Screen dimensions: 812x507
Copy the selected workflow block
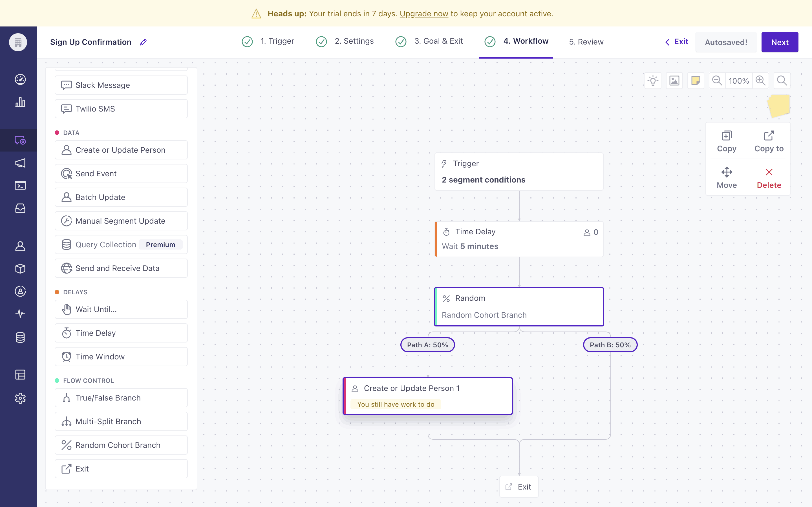tap(727, 141)
